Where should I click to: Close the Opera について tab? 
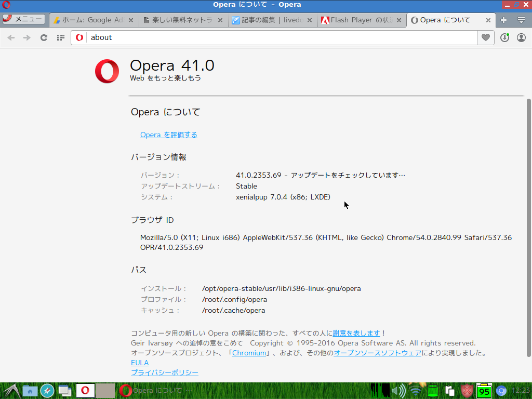tap(488, 20)
